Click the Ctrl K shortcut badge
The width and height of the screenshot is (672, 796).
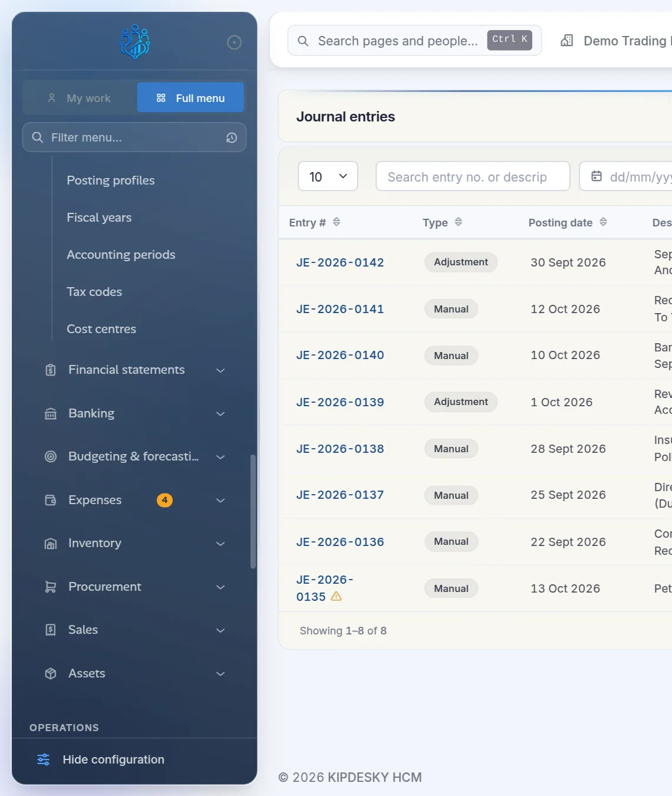click(510, 40)
